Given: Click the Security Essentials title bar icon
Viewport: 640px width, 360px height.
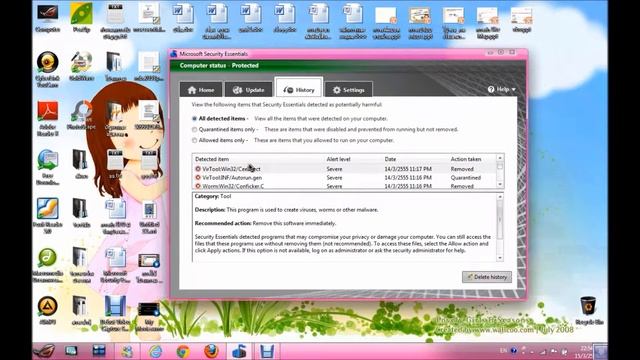Looking at the screenshot, I should 174,54.
